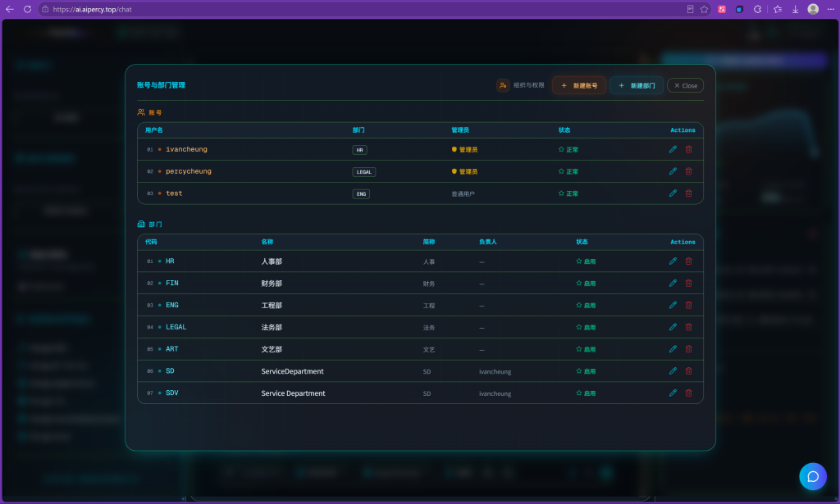Create a new account with 新建账号
The height and width of the screenshot is (504, 840).
pyautogui.click(x=579, y=85)
